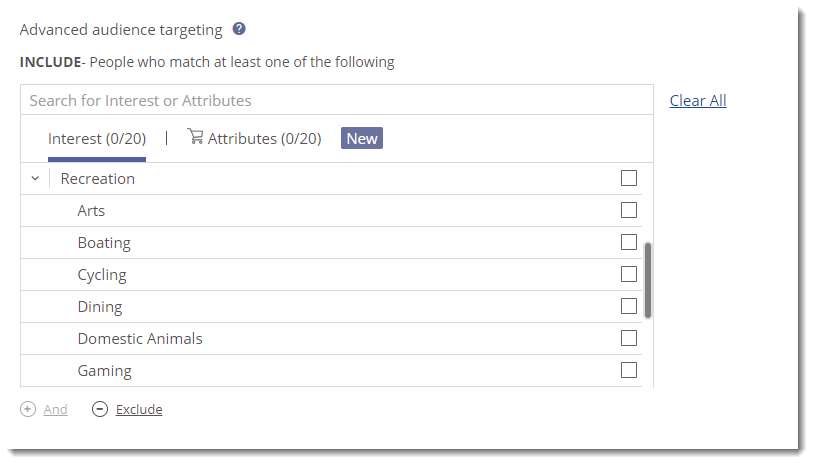Switch to the Interest tab
This screenshot has width=813, height=464.
(96, 139)
